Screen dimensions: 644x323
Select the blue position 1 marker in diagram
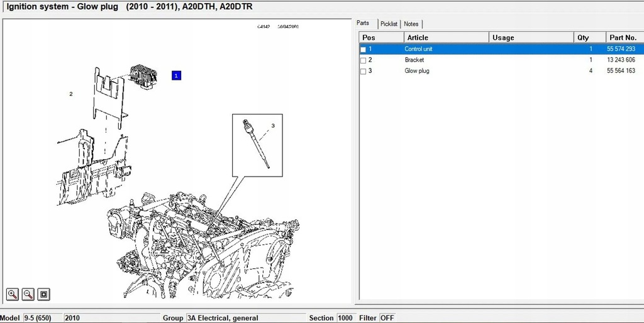pos(176,75)
